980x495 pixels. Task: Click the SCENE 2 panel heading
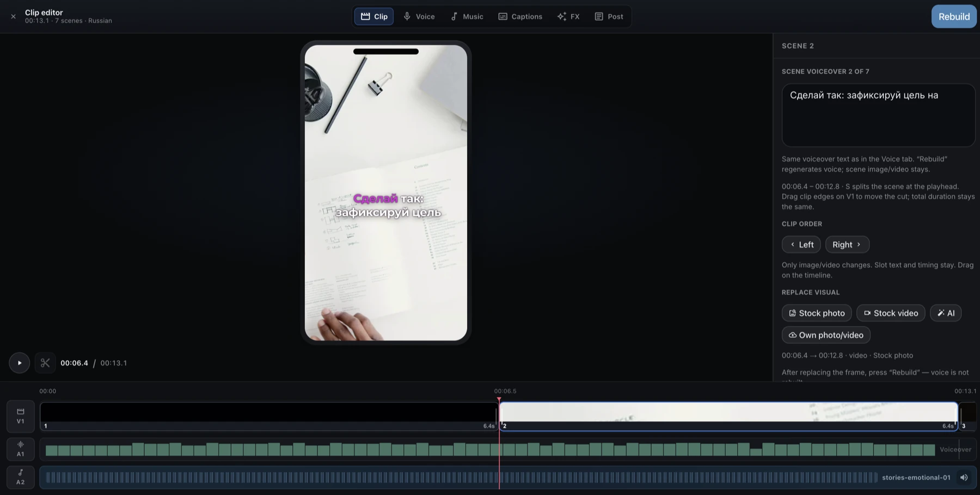798,46
